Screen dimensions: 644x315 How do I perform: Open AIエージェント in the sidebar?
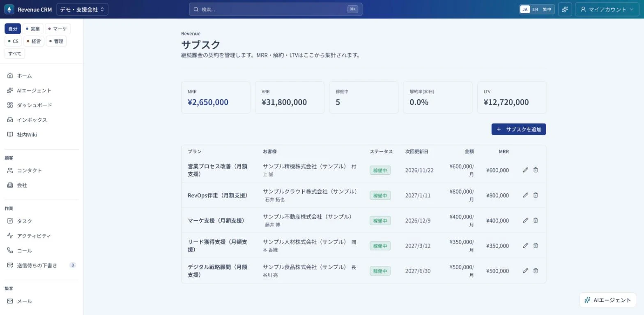tap(34, 90)
